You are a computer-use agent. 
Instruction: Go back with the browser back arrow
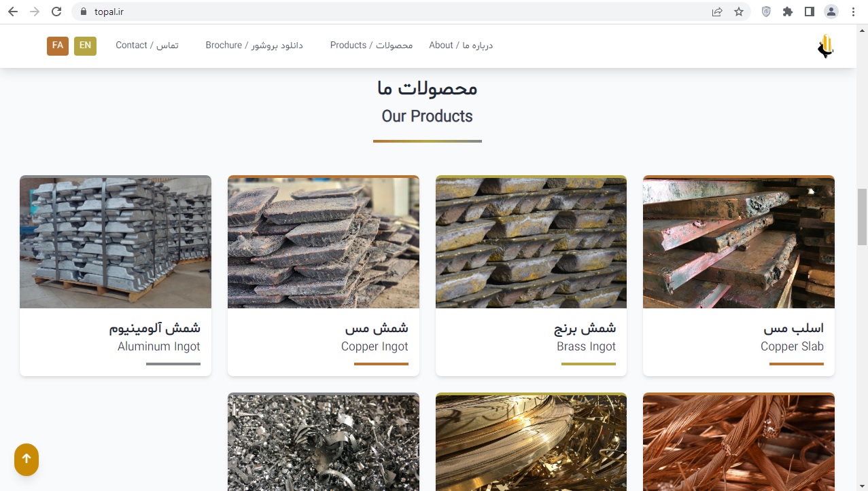click(x=13, y=12)
